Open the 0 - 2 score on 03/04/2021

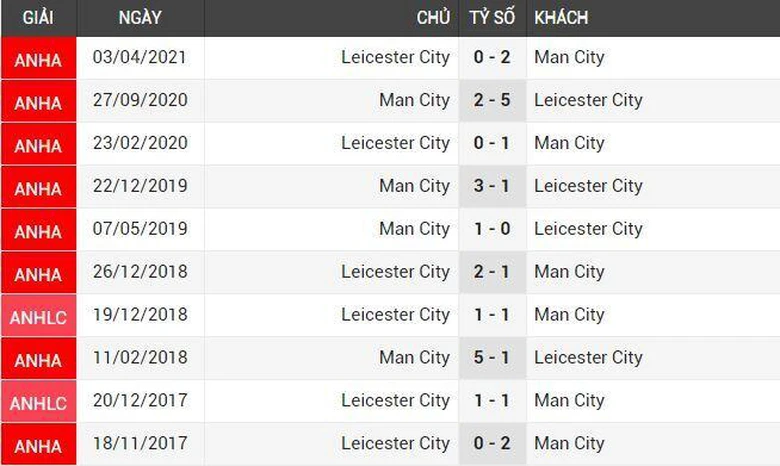(492, 58)
